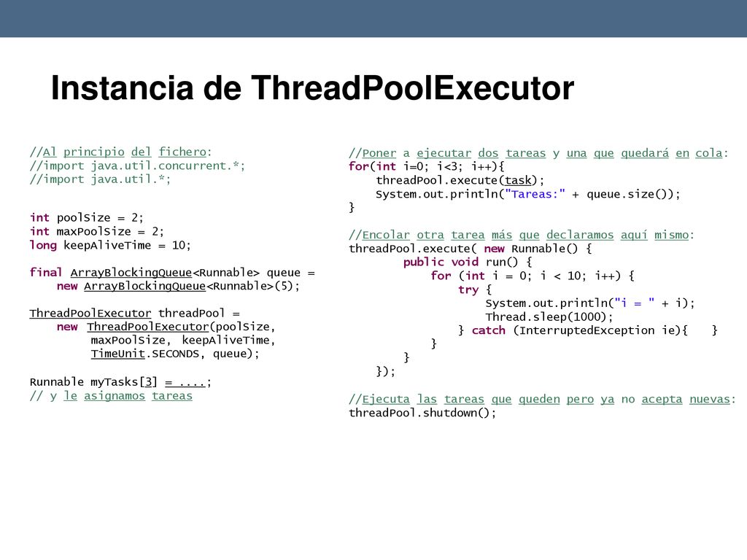
Task: Click the 'TimeUnit.SECONDS, queue);' line
Action: 175,354
